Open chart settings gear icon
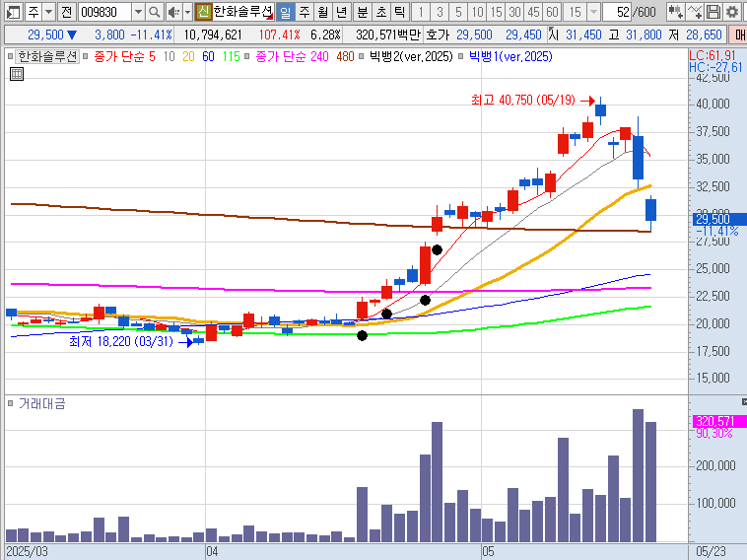Screen dimensions: 747x560 pyautogui.click(x=730, y=12)
